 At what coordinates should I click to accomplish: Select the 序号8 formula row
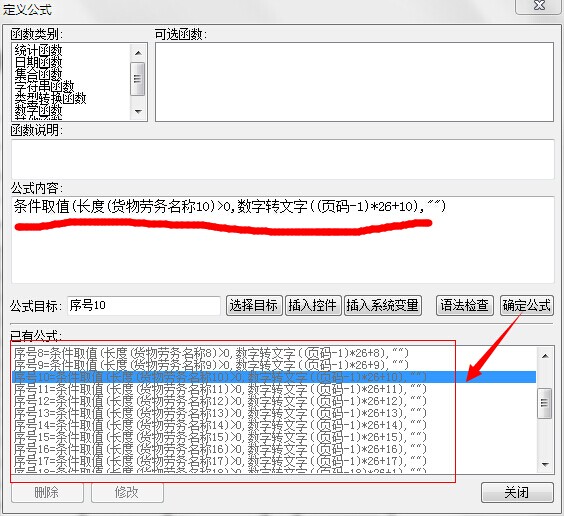(x=274, y=353)
